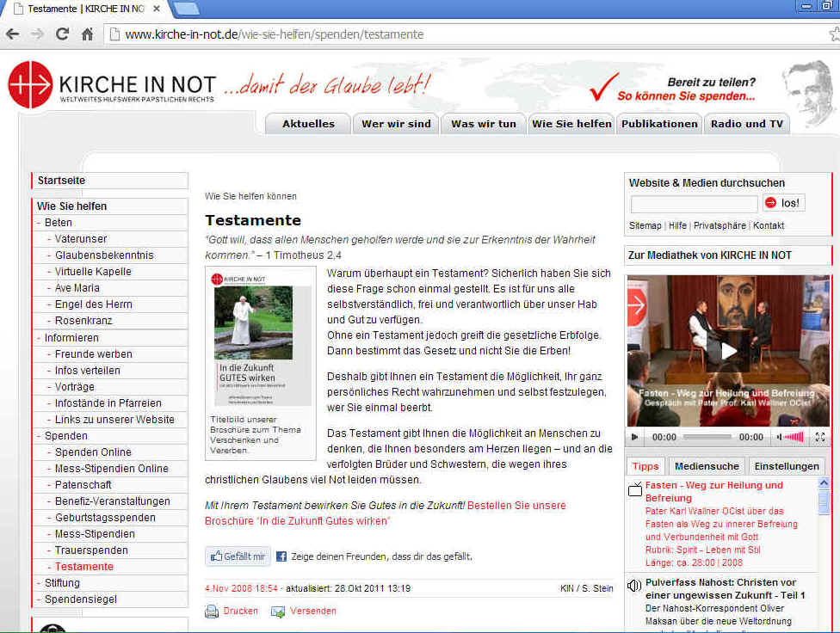Open the Aktuelles tab
Screen dimensions: 840x633
(308, 124)
